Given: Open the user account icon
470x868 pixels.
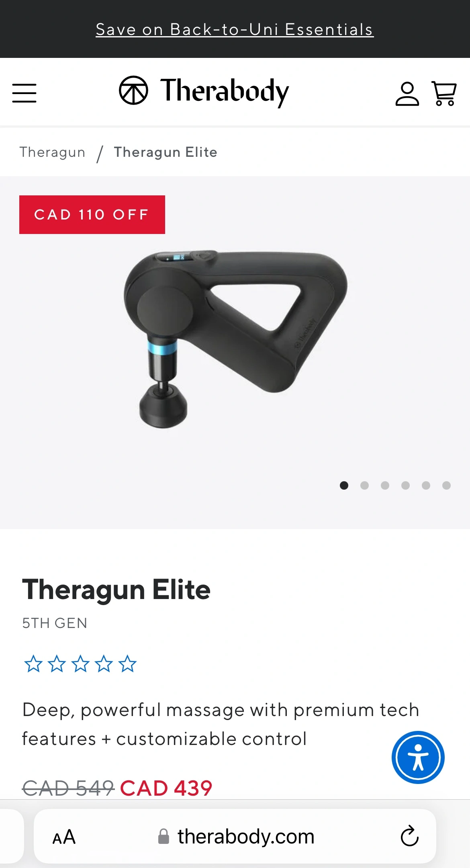Looking at the screenshot, I should coord(407,94).
